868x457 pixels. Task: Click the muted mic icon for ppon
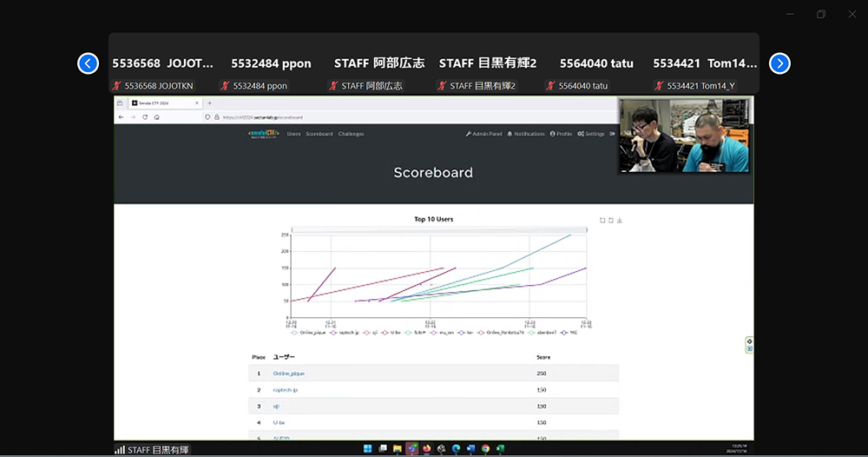pyautogui.click(x=226, y=86)
